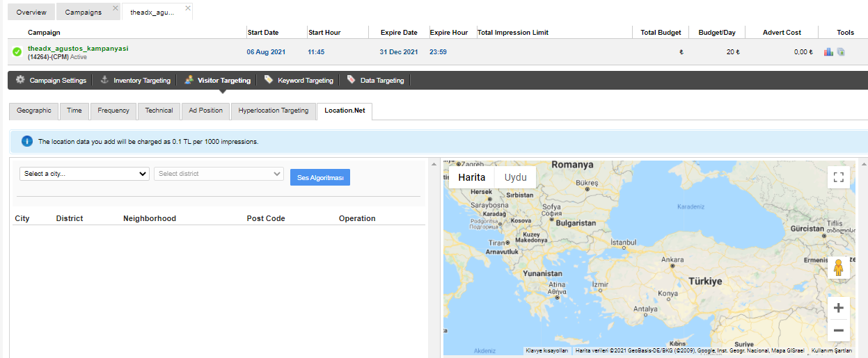Click the Neighborhood column header
Viewport: 868px width, 358px height.
[x=150, y=218]
